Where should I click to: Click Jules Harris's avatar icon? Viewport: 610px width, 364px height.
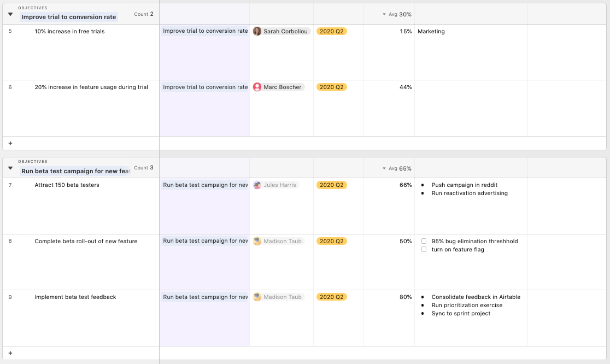tap(257, 185)
